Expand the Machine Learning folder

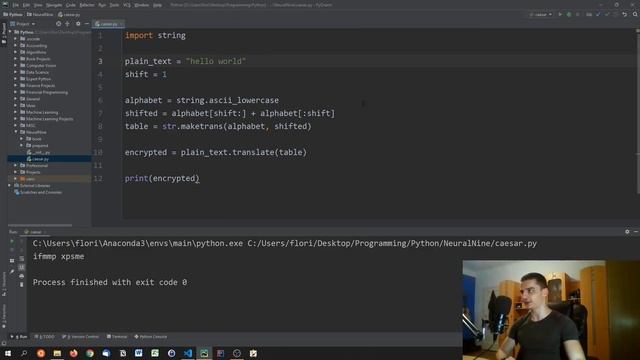pyautogui.click(x=16, y=112)
